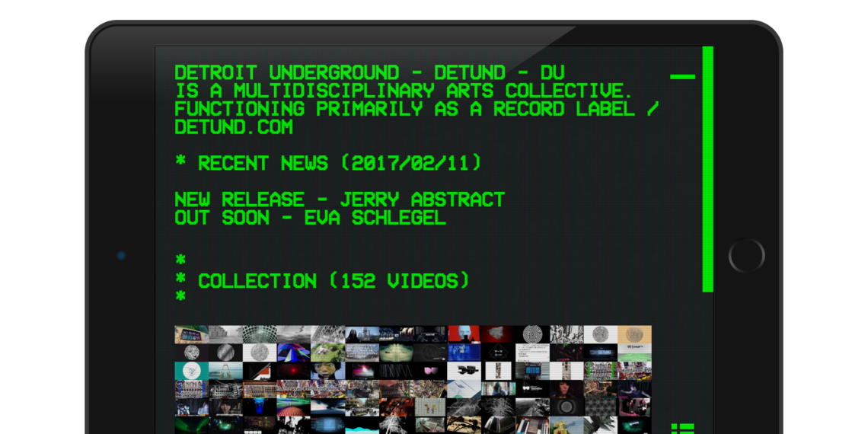The height and width of the screenshot is (434, 868).
Task: Open the cartoon face with dark hair thumbnail
Action: click(x=327, y=371)
